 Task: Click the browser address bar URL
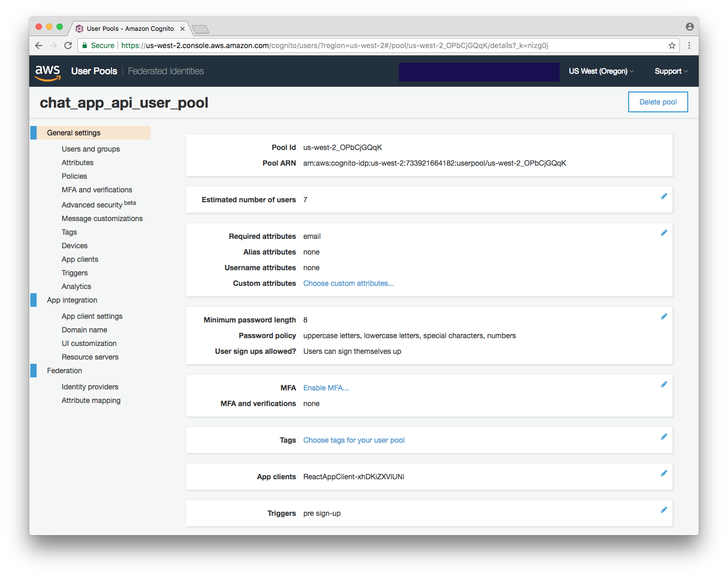coord(335,45)
